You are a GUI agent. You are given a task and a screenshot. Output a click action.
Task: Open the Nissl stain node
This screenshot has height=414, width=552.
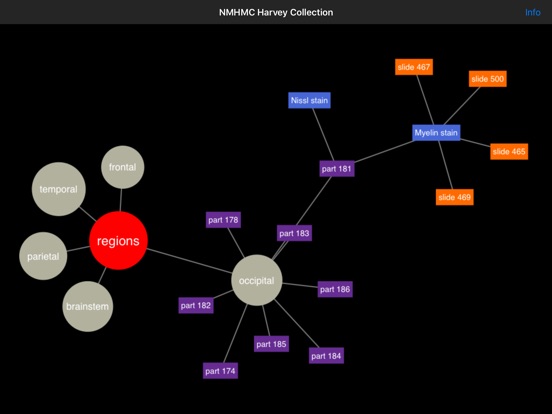click(x=309, y=100)
